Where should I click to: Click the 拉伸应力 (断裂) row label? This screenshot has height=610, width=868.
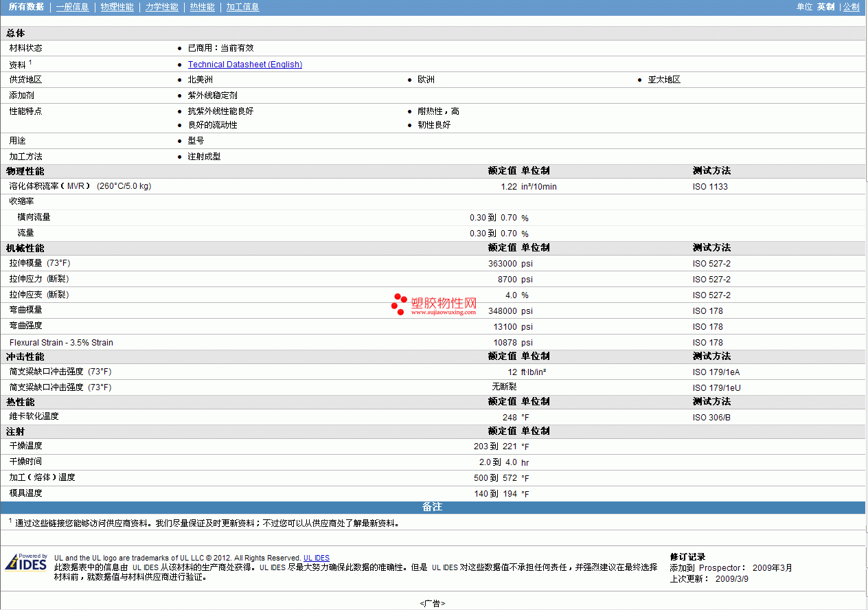click(x=39, y=279)
